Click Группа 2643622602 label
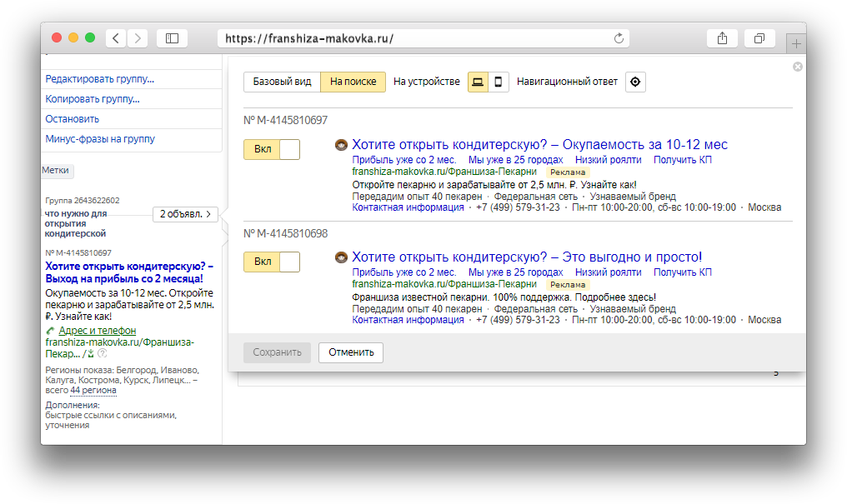The image size is (847, 504). (82, 200)
